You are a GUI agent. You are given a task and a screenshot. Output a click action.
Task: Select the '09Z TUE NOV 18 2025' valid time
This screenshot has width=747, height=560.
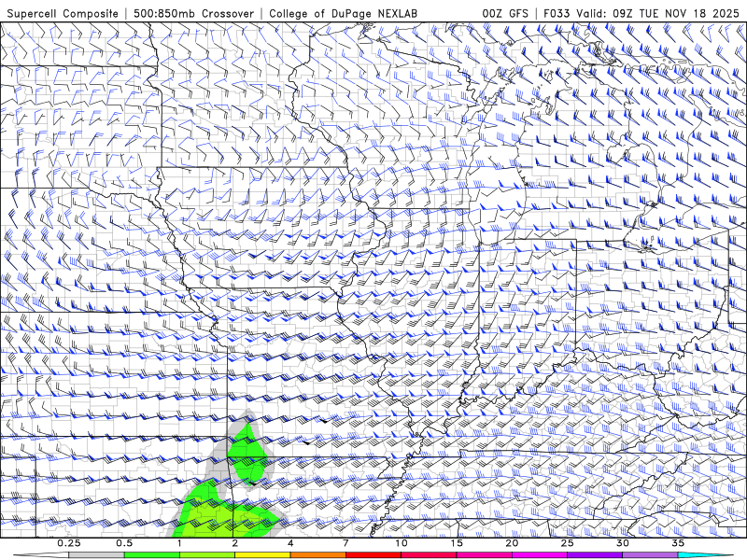point(676,13)
